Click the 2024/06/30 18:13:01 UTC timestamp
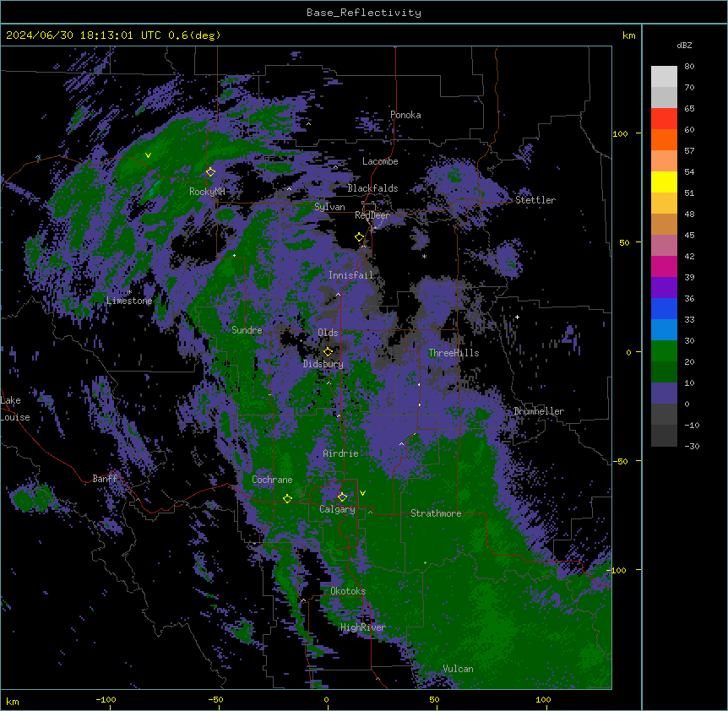Viewport: 728px width, 711px height. [x=84, y=35]
